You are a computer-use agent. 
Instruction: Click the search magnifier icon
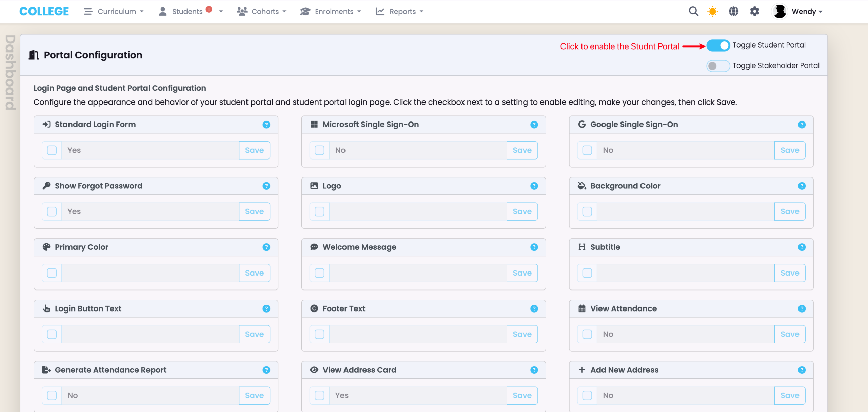[x=693, y=12]
